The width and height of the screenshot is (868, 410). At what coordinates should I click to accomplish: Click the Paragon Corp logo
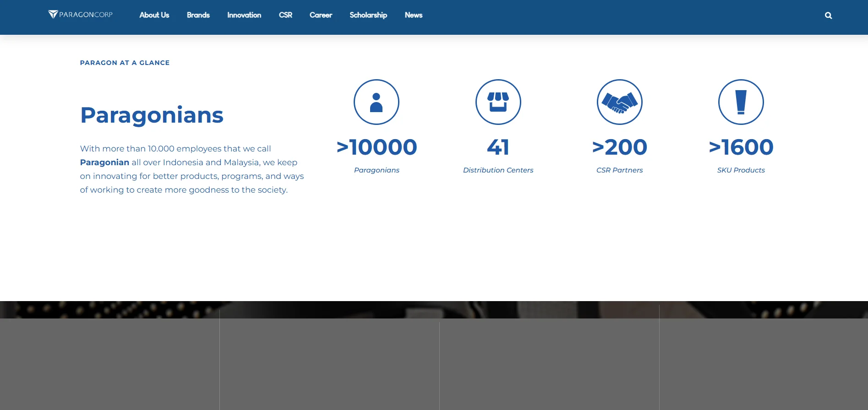point(81,15)
